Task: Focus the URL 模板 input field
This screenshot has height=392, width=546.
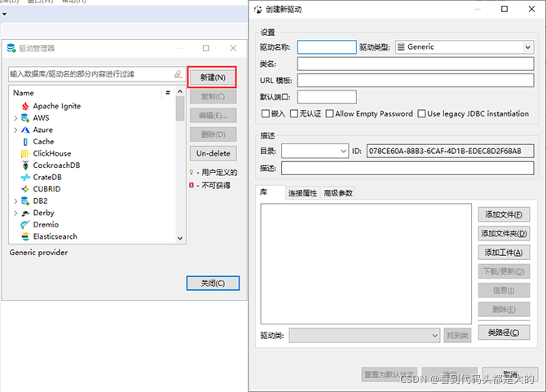Action: pos(416,80)
